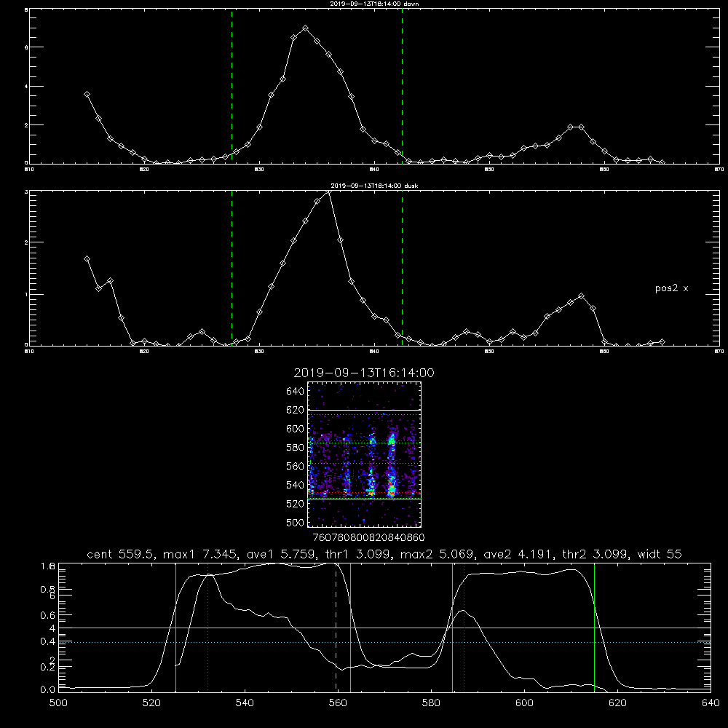Click the green solid line near 525 in bottom plot
This screenshot has width=728, height=728.
point(175,627)
